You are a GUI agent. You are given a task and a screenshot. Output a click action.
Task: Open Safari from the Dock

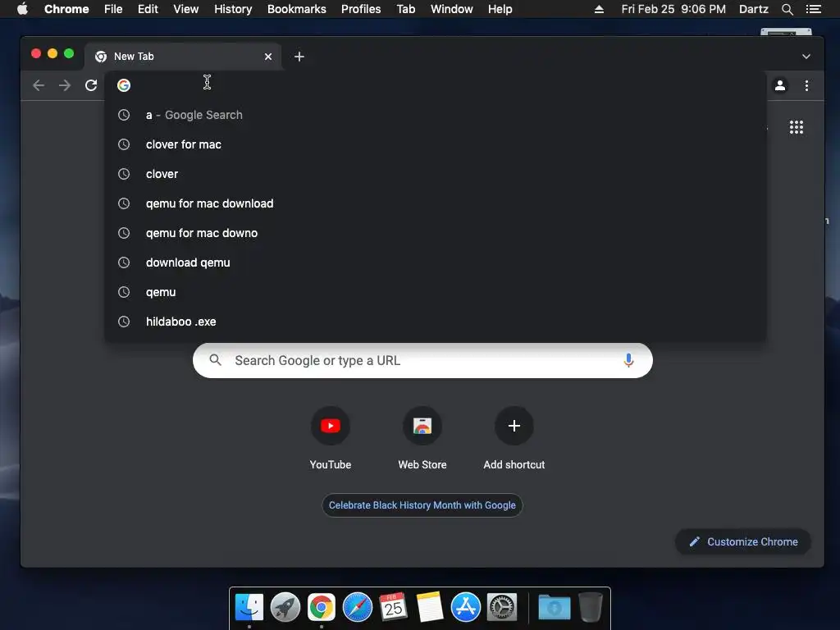358,607
